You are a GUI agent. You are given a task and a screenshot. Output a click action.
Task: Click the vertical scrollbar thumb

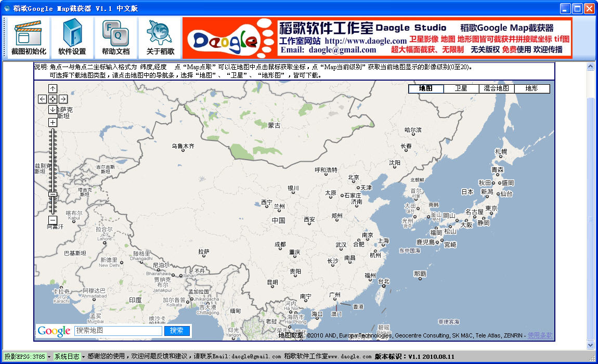point(590,218)
